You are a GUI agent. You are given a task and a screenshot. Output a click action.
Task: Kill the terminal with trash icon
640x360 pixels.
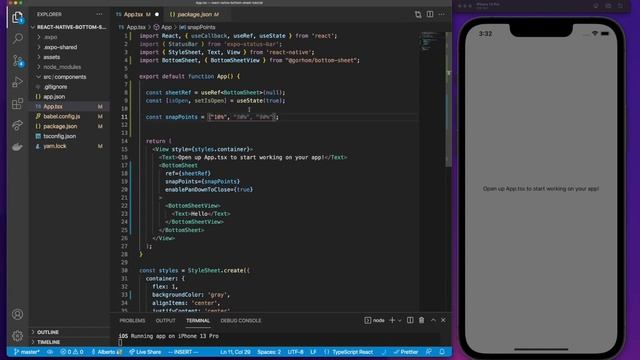[422, 320]
